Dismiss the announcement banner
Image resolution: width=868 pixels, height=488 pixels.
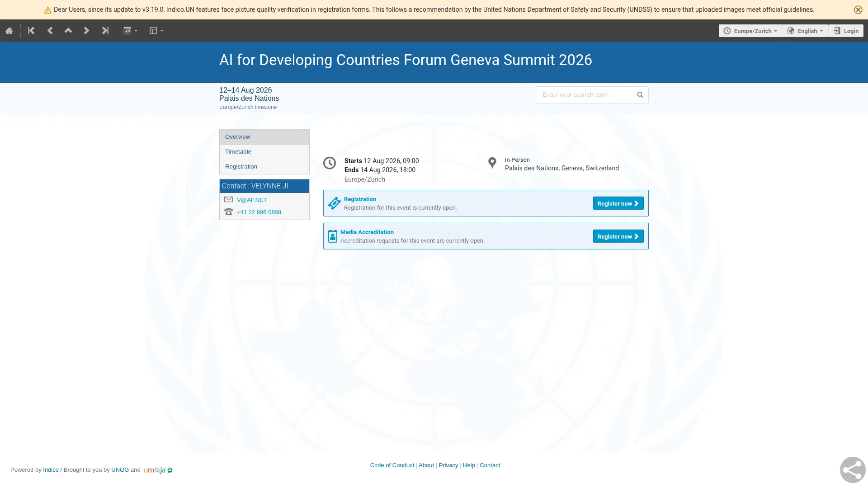click(858, 9)
